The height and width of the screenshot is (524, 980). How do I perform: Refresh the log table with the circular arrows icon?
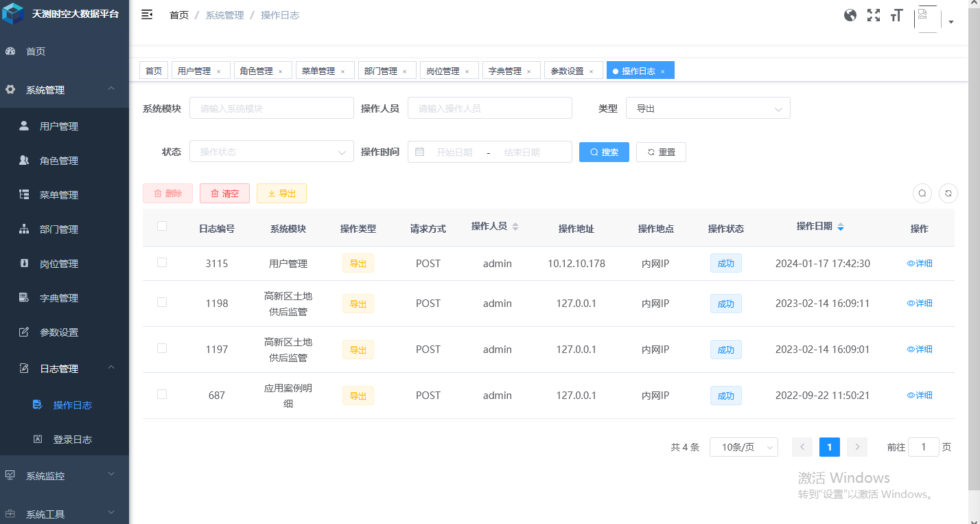[948, 193]
